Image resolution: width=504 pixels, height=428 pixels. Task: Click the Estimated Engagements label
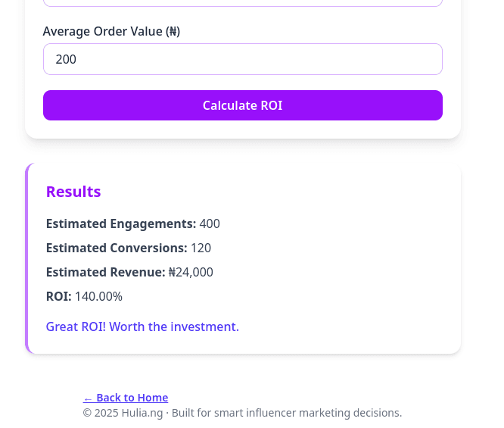(120, 223)
